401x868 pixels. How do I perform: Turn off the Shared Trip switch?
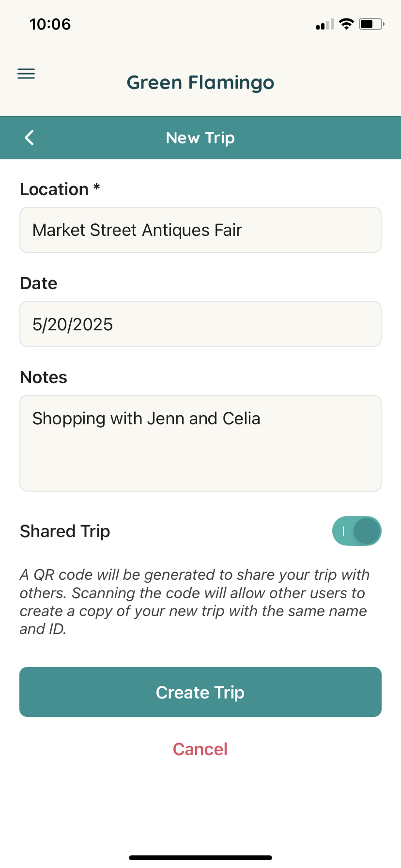point(357,531)
